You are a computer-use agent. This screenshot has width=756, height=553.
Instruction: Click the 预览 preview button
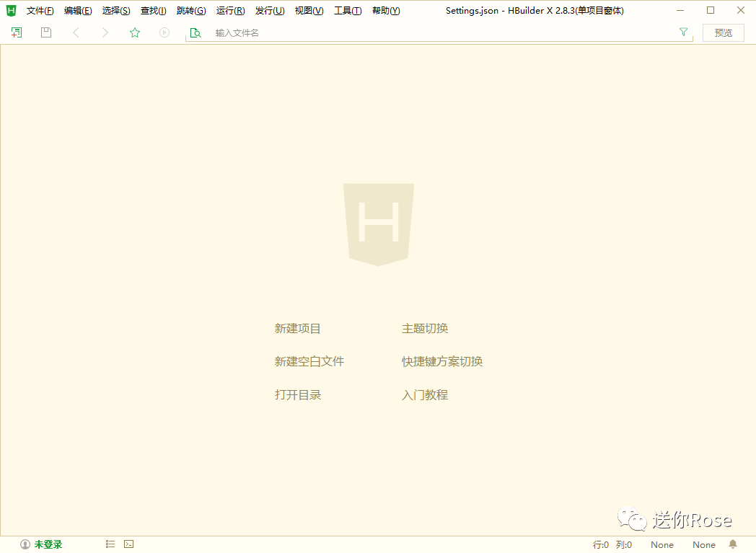(x=724, y=32)
